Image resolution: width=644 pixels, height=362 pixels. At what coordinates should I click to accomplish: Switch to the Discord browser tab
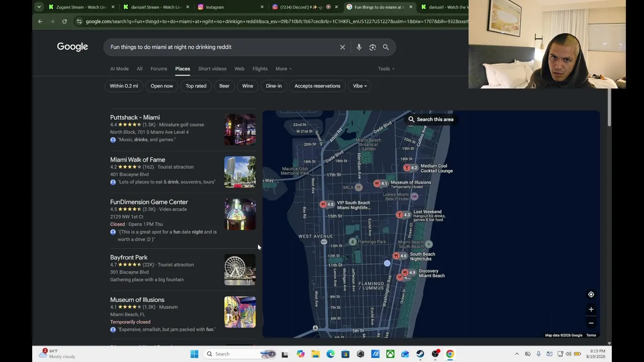(x=304, y=7)
